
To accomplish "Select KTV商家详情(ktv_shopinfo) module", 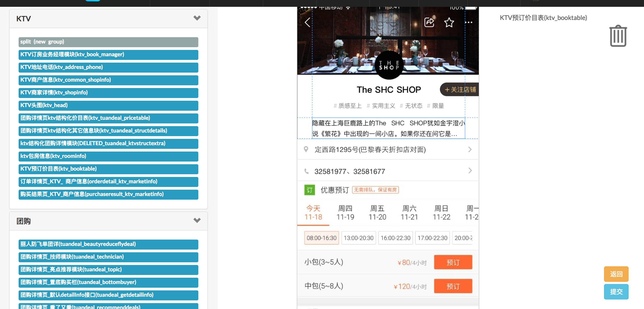I will [x=108, y=93].
